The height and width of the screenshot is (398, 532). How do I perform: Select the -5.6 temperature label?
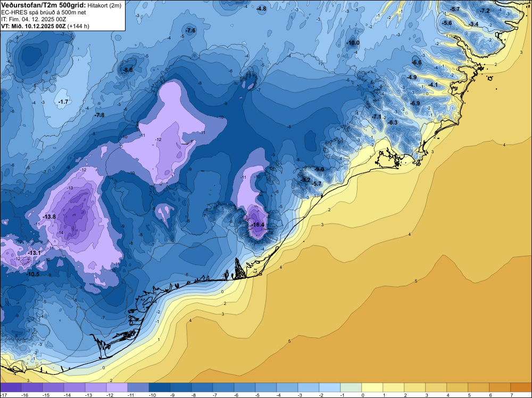pos(447,23)
